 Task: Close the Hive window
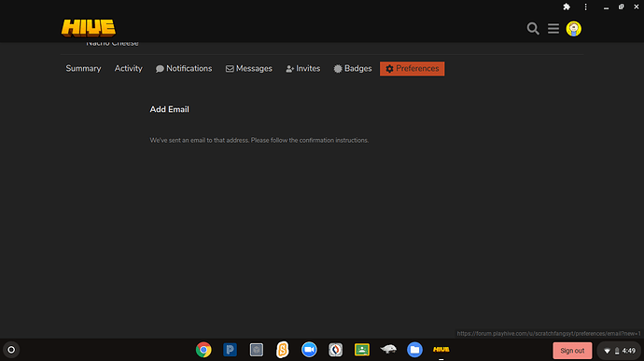point(637,7)
